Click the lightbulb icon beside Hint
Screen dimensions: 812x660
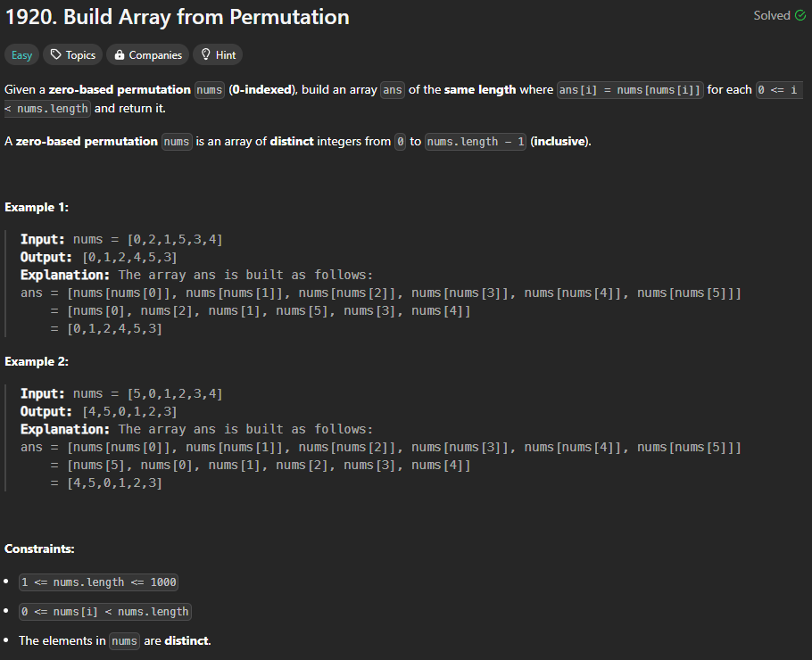pos(206,55)
